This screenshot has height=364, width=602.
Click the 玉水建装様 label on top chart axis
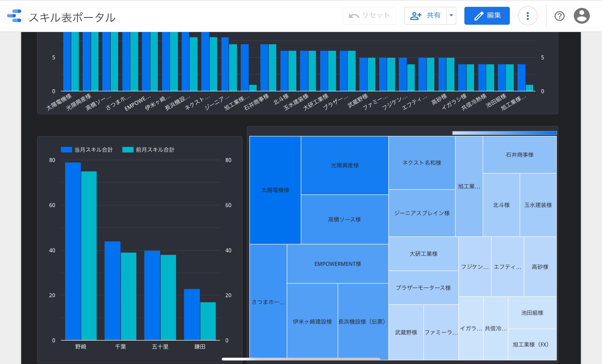[296, 102]
